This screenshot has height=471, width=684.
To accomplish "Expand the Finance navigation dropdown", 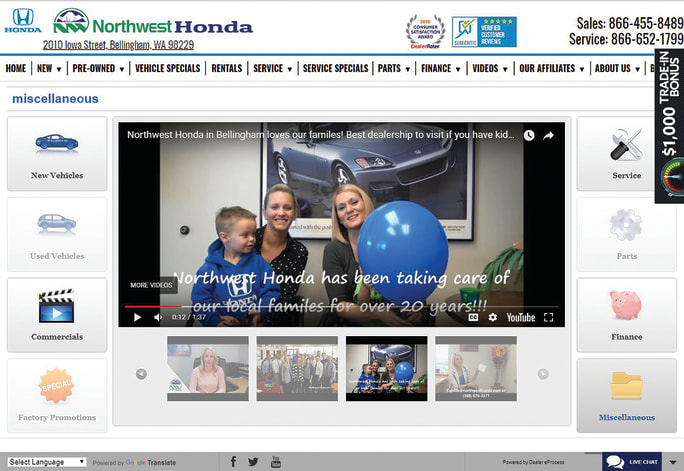I will tap(441, 69).
